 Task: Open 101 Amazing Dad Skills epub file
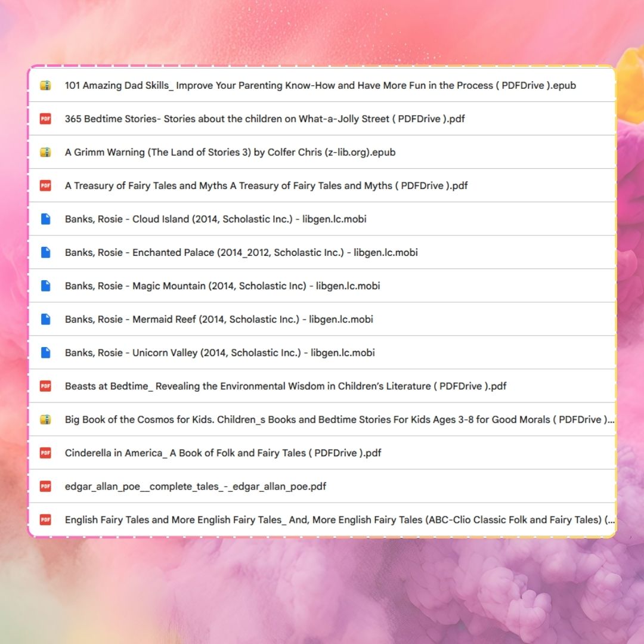click(x=320, y=85)
